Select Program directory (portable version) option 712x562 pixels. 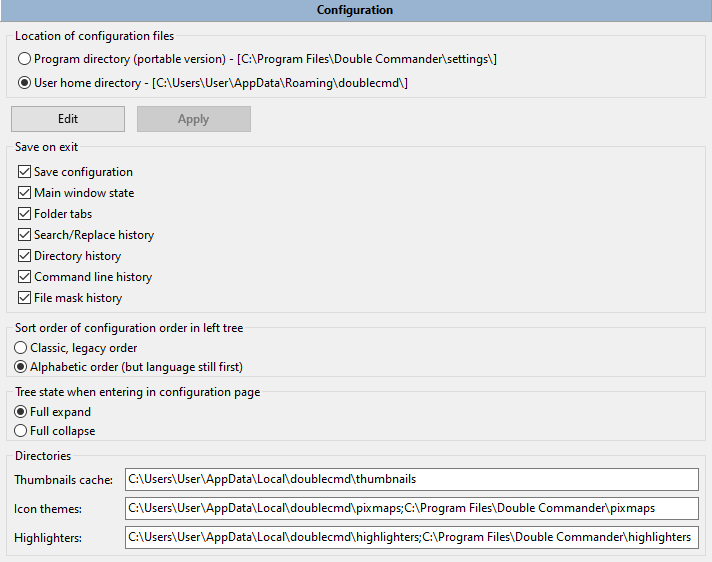(25, 59)
